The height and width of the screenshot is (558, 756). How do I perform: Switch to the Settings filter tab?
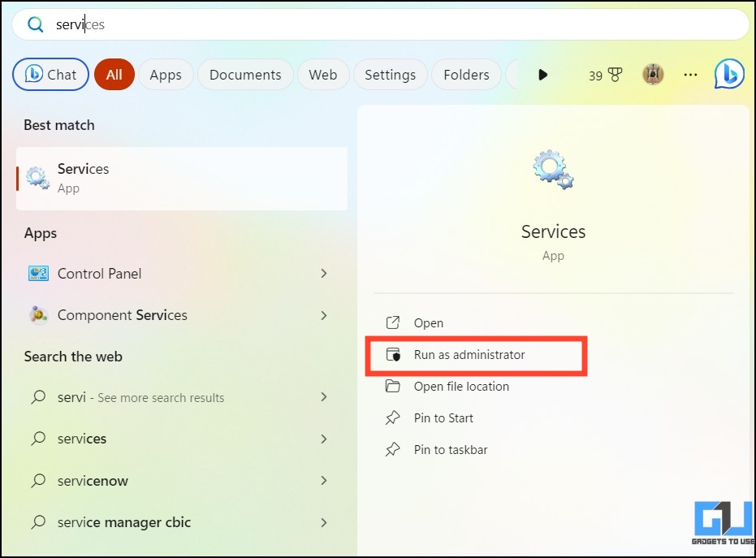[x=390, y=75]
